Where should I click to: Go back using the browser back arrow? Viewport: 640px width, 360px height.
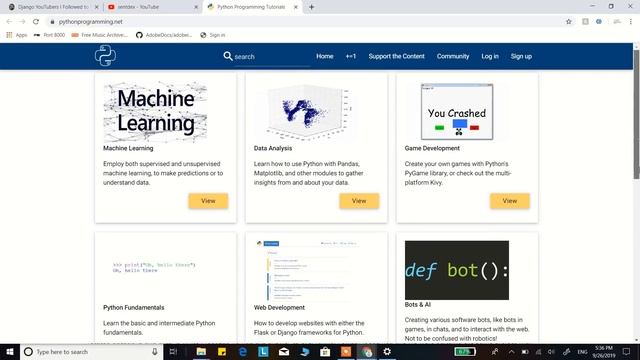pyautogui.click(x=9, y=22)
